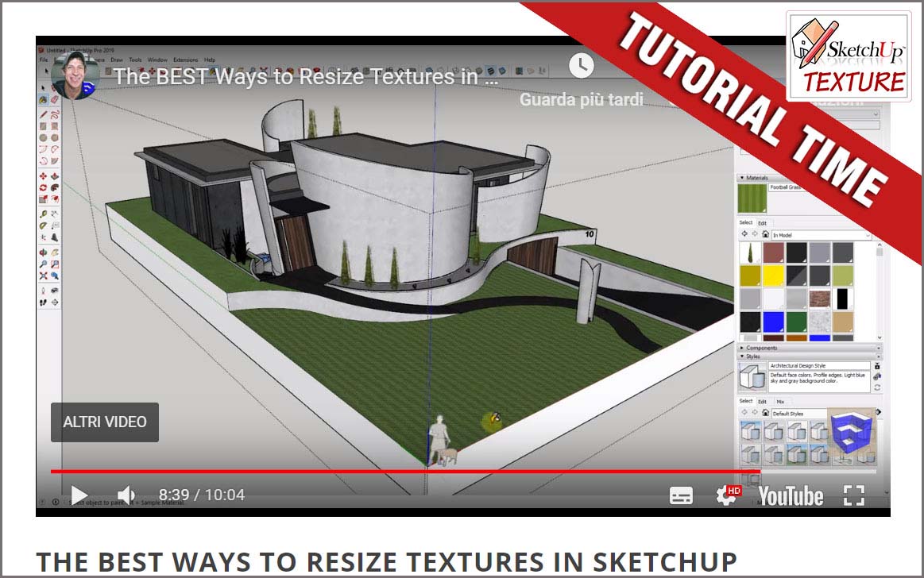
Task: Mute the video with the speaker icon
Action: [126, 495]
